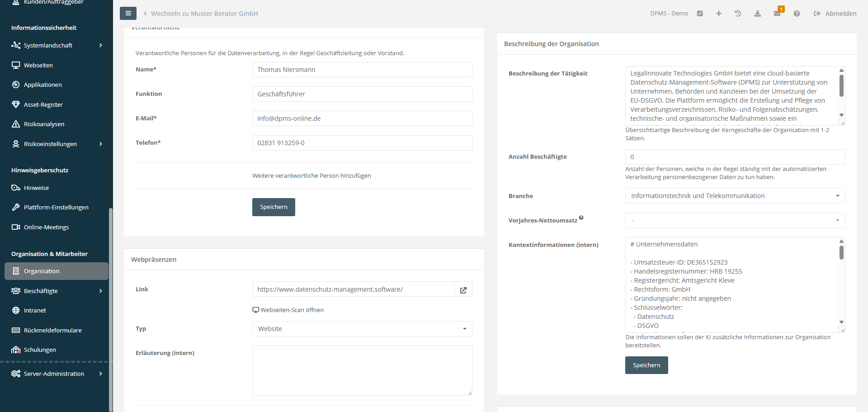Viewport: 868px width, 412px height.
Task: Click the Vorjahres-Nettoumsatz info tooltip icon
Action: tap(581, 218)
